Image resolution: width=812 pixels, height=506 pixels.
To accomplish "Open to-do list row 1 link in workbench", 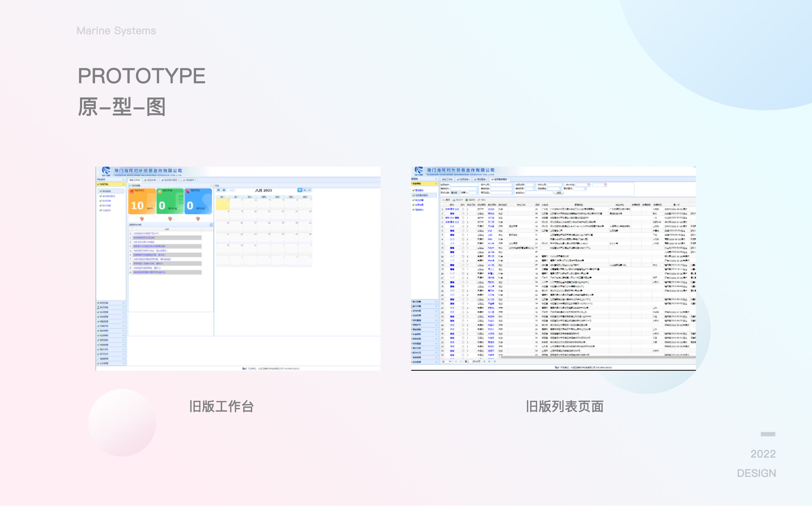I will coord(146,233).
